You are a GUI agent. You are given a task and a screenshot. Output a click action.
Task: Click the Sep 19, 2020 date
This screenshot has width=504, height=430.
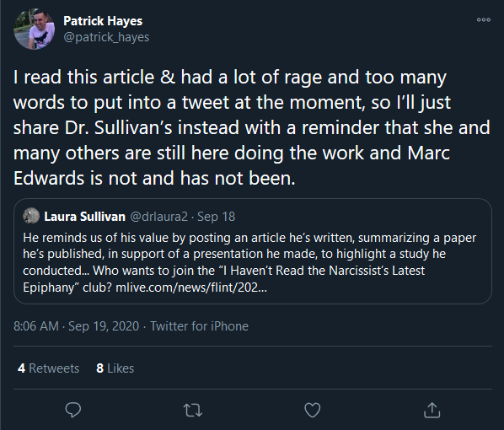pos(104,326)
